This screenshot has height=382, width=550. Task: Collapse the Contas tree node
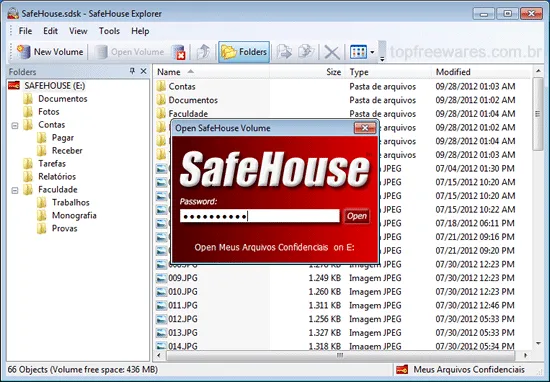15,125
